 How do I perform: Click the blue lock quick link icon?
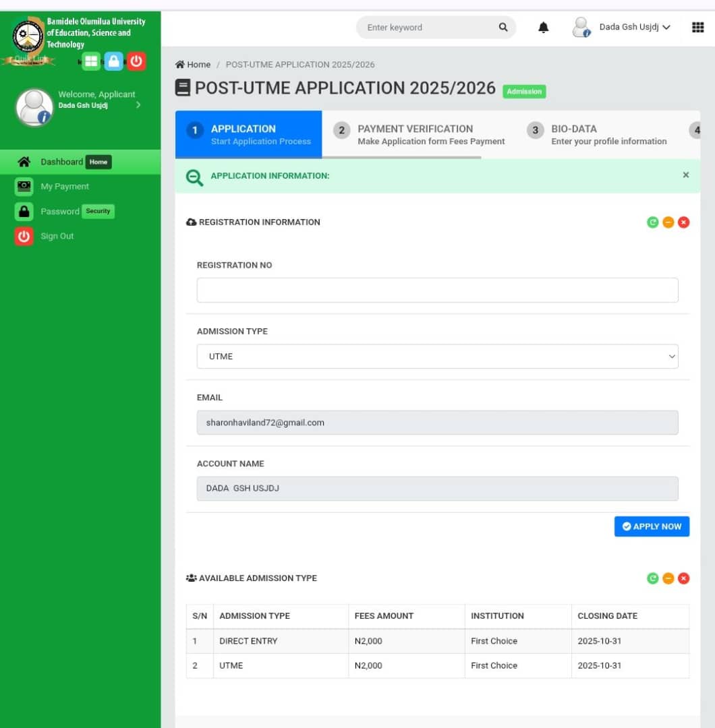pyautogui.click(x=113, y=61)
